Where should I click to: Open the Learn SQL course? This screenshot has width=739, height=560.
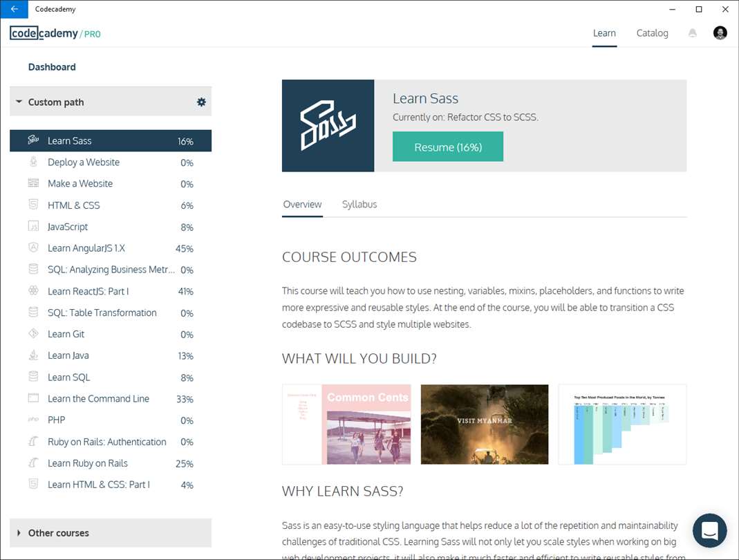click(x=111, y=377)
